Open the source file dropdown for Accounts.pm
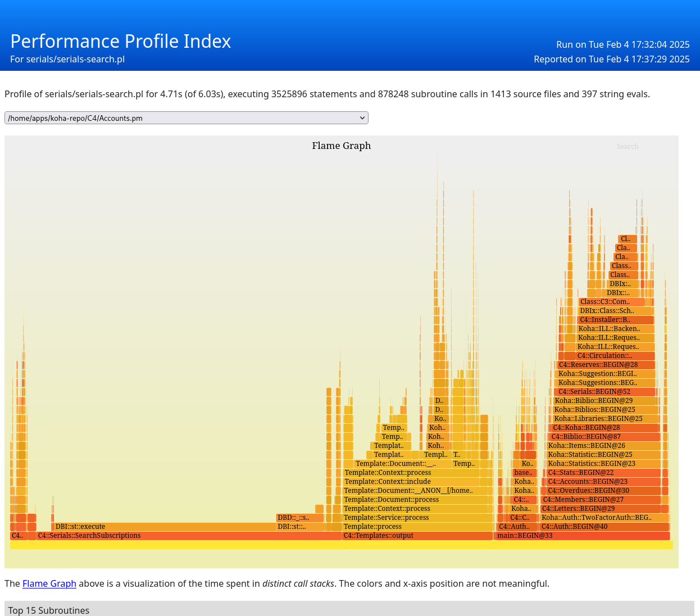 186,118
